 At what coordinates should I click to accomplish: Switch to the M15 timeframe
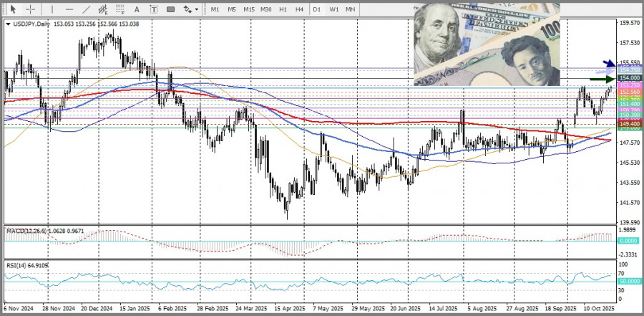click(249, 9)
